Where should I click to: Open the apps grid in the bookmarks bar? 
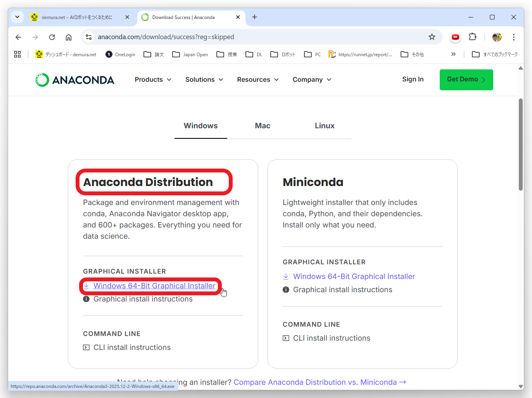pyautogui.click(x=17, y=54)
